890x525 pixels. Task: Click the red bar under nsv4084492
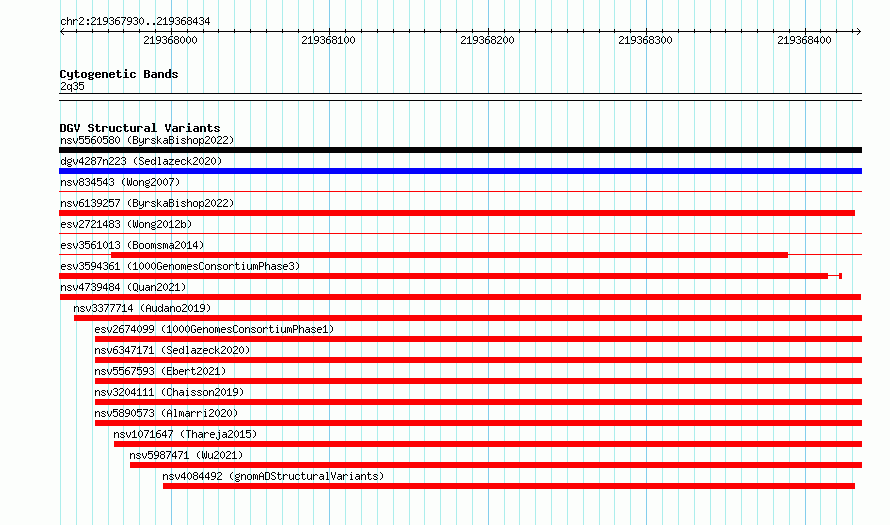pos(509,486)
